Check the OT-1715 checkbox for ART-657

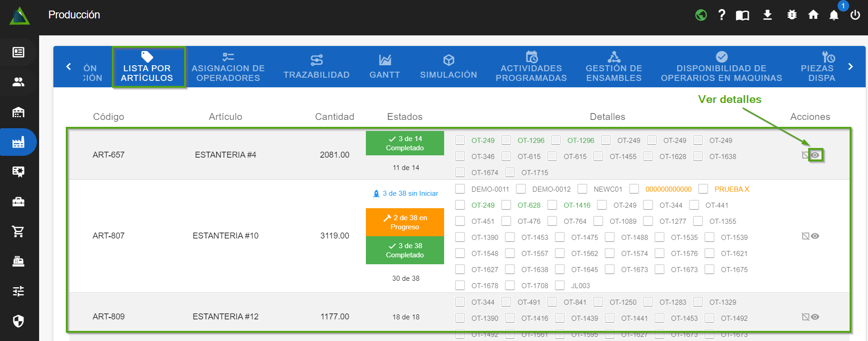pos(510,172)
